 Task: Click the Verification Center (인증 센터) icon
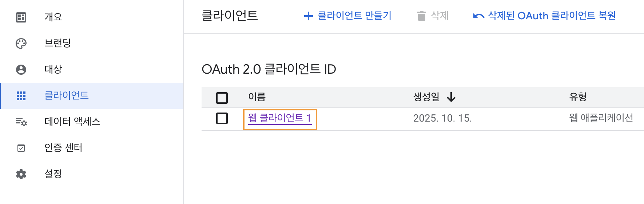tap(21, 148)
